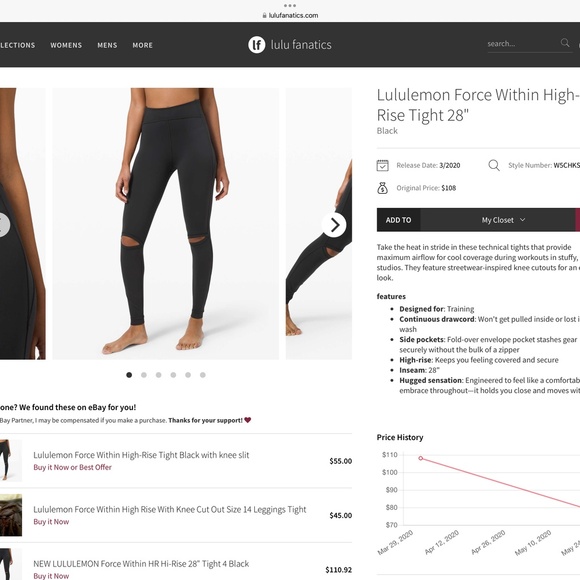Click the features heading
The image size is (580, 580).
click(391, 296)
